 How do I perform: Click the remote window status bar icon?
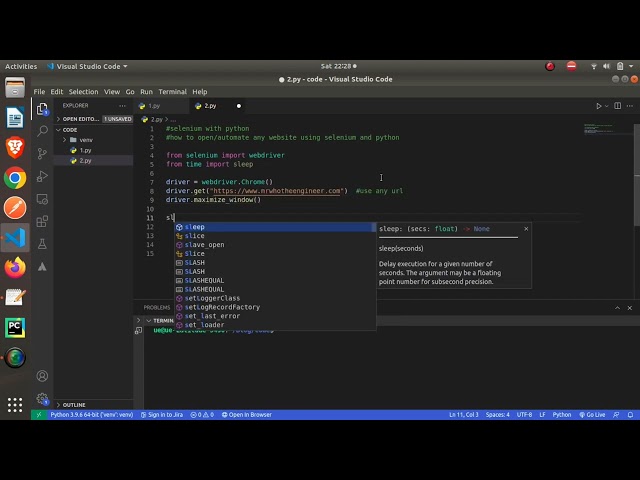click(39, 415)
